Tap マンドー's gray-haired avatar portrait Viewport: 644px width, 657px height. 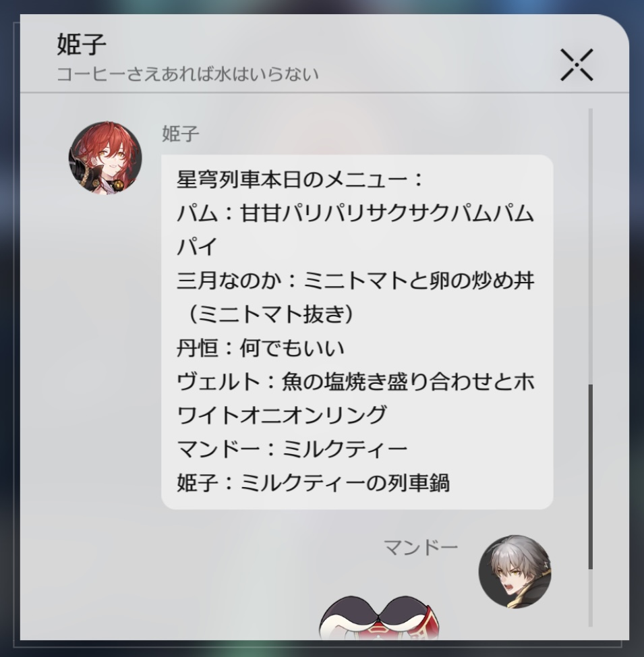coord(515,571)
